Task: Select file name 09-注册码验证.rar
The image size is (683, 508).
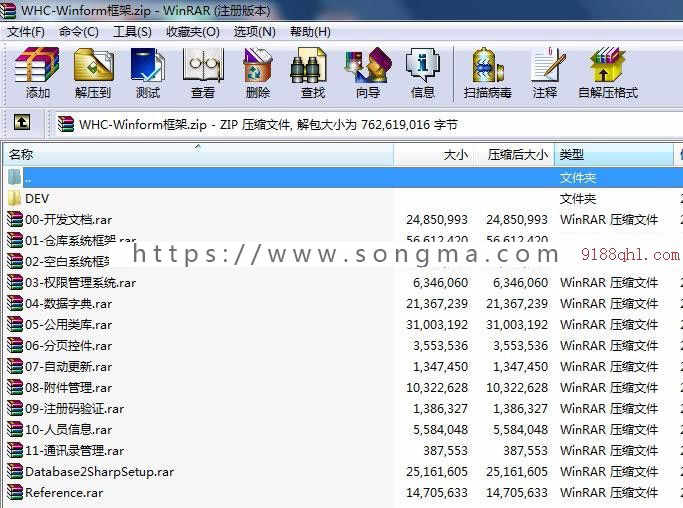Action: point(74,409)
